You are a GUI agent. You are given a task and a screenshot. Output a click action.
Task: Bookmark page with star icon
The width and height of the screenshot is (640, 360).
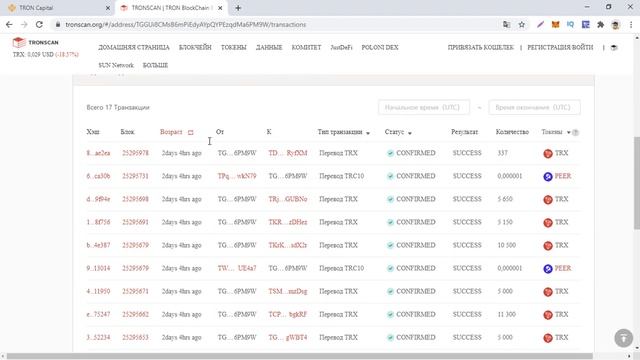click(x=522, y=24)
